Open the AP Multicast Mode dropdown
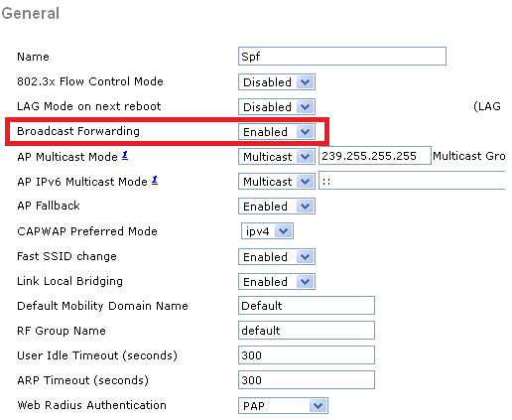512x420 pixels. click(277, 157)
